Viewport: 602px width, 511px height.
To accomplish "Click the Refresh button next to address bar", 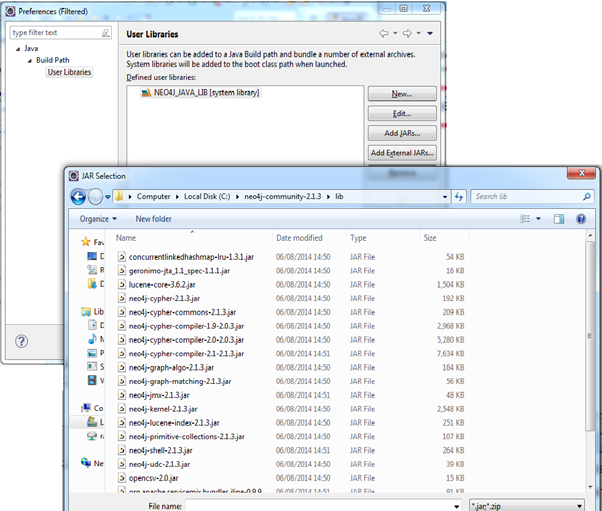I will (x=459, y=197).
